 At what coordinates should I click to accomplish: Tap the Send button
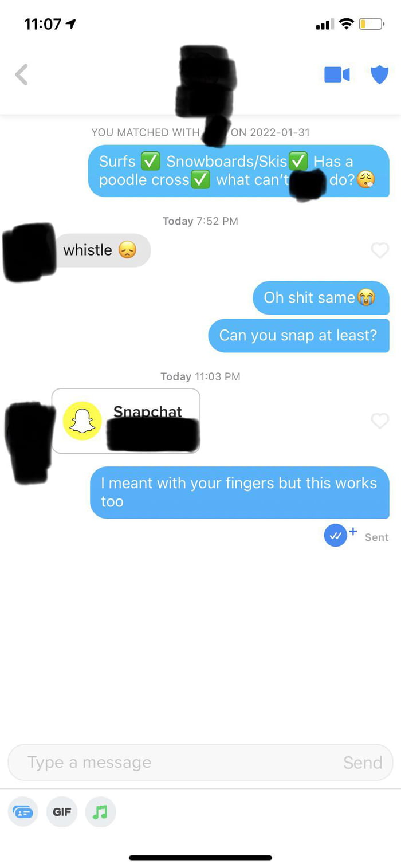(362, 763)
